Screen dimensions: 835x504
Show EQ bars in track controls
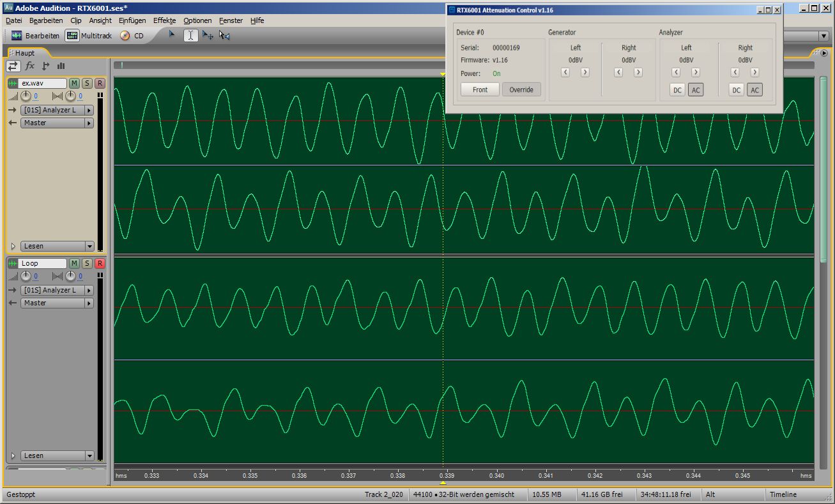coord(61,66)
